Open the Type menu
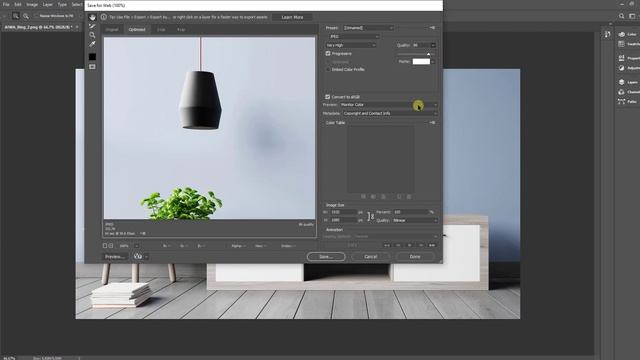The height and width of the screenshot is (360, 640). (62, 4)
